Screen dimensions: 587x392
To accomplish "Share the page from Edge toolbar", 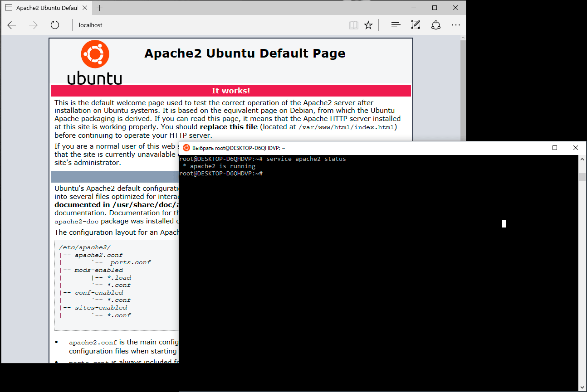I will [436, 25].
